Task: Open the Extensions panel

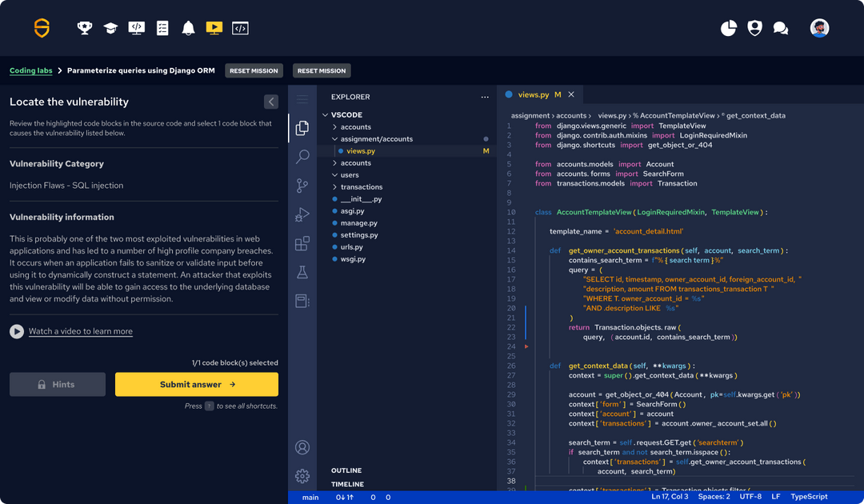Action: 302,243
